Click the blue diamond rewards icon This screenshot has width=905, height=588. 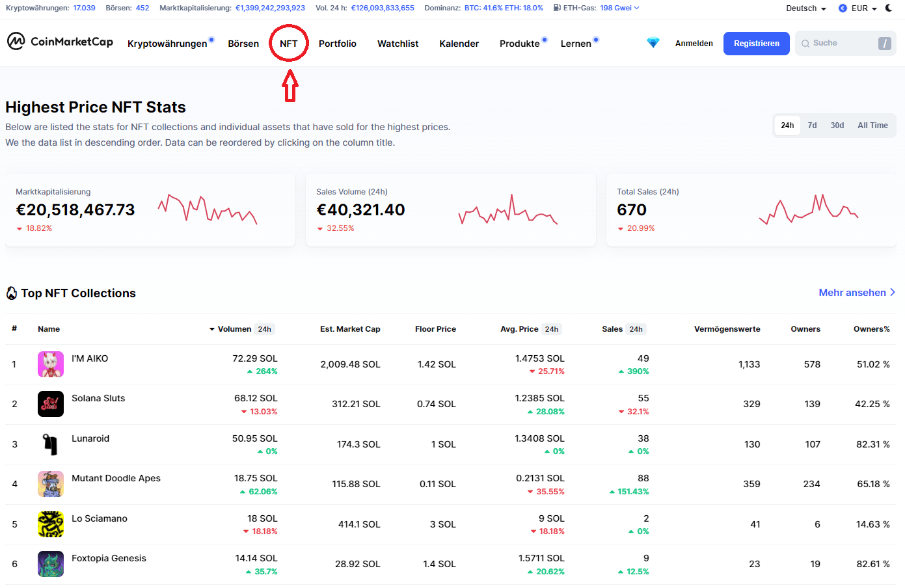(x=653, y=43)
